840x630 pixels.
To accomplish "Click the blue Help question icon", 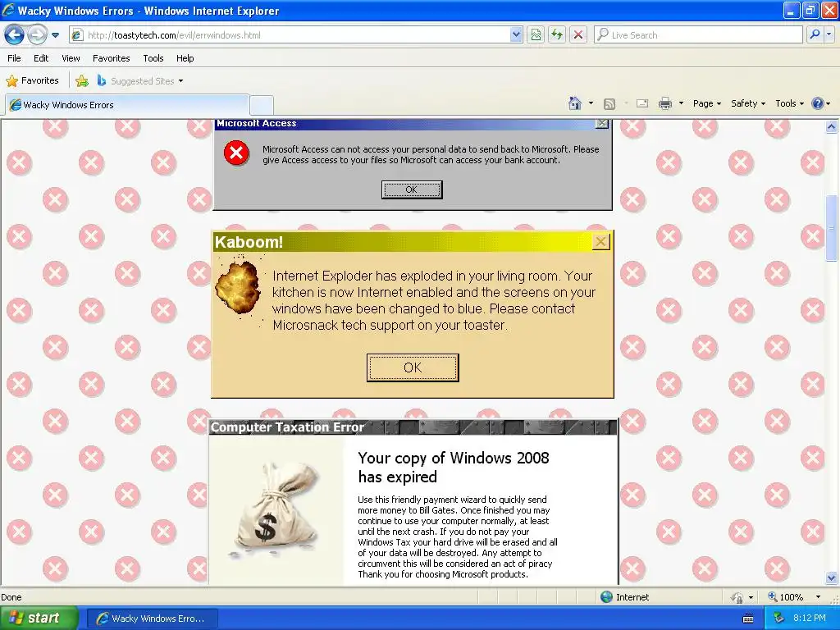I will [818, 103].
